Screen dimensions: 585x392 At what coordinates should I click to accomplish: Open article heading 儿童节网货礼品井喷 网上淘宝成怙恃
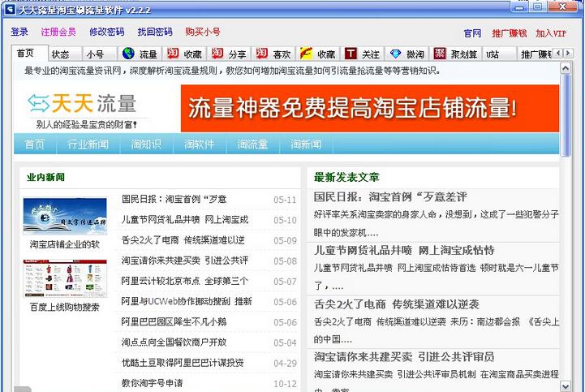pos(404,250)
